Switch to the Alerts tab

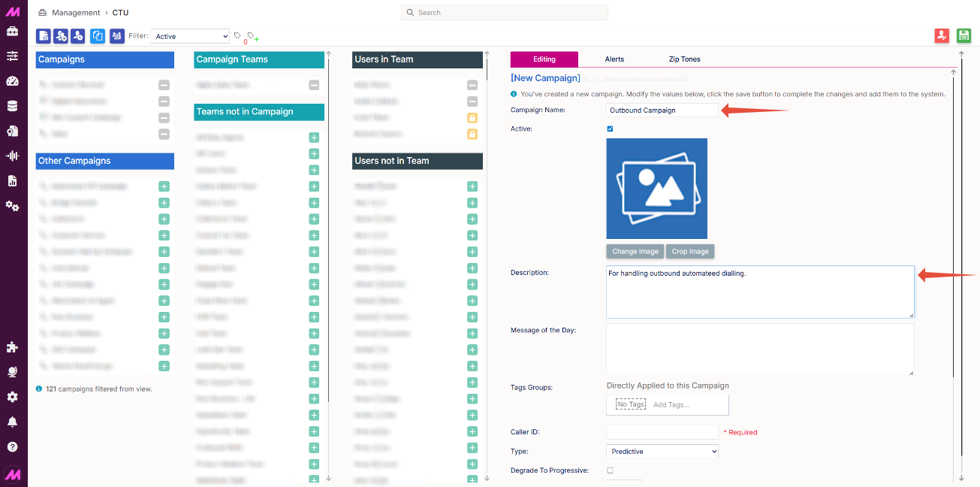click(614, 59)
